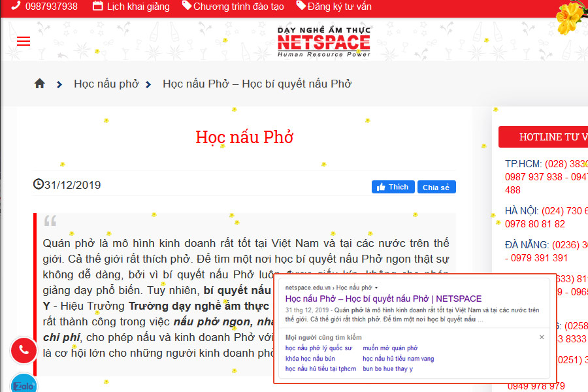Open the purple search result title link
The height and width of the screenshot is (392, 588).
pyautogui.click(x=384, y=299)
